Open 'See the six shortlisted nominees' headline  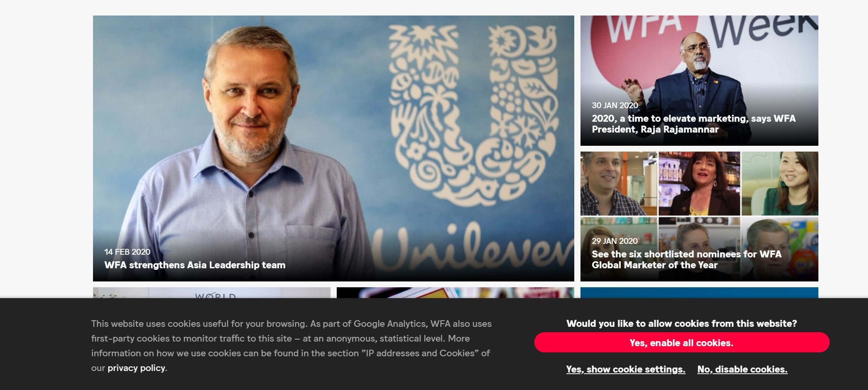[x=686, y=259]
